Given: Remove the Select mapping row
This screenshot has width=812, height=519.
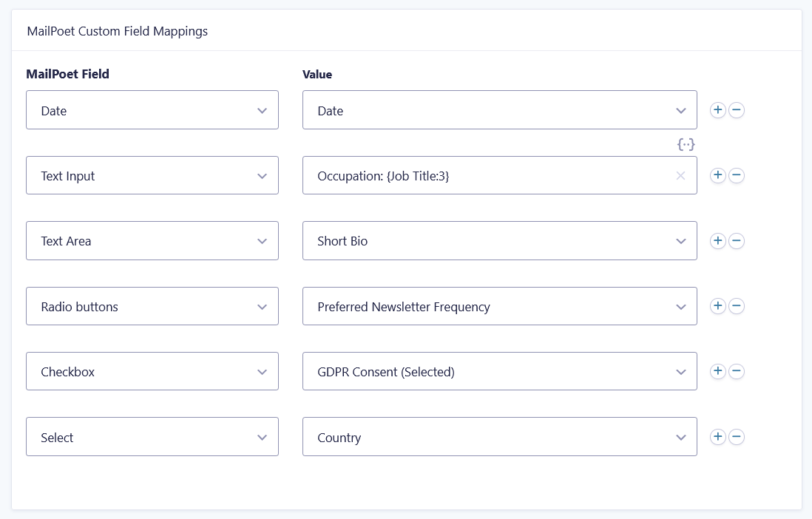Looking at the screenshot, I should pyautogui.click(x=737, y=437).
